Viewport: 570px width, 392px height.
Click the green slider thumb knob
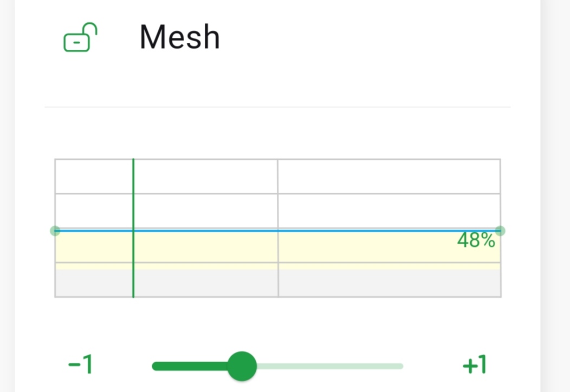pos(242,366)
